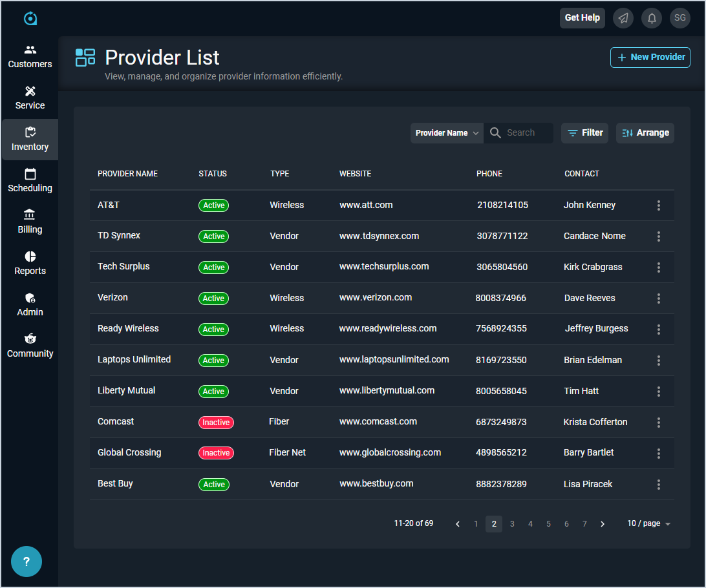Open the Arrange columns options
This screenshot has width=706, height=588.
(645, 133)
